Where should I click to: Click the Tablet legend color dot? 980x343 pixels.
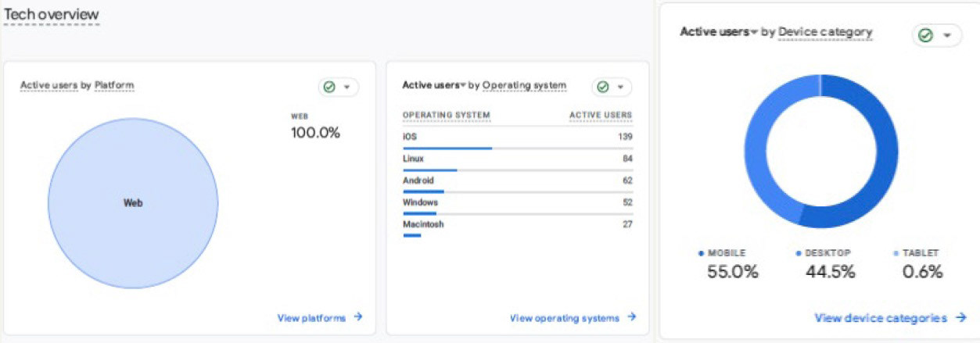pos(896,254)
